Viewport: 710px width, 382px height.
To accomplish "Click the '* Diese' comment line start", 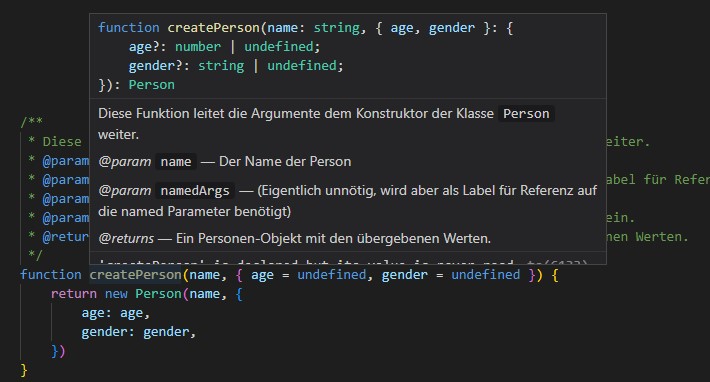I will (x=55, y=142).
